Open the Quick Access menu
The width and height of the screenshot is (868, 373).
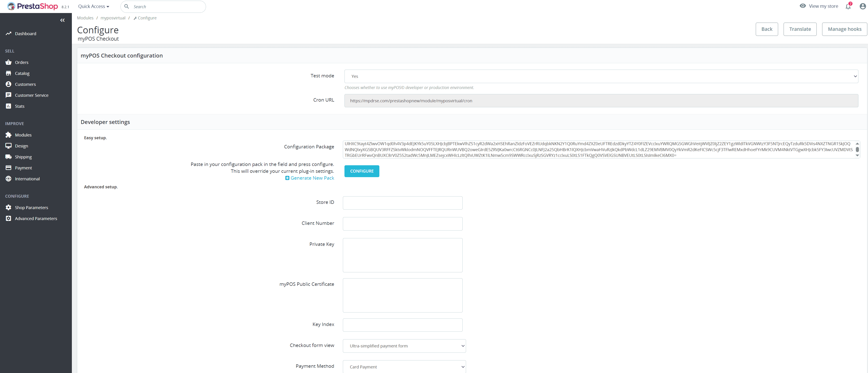click(93, 6)
